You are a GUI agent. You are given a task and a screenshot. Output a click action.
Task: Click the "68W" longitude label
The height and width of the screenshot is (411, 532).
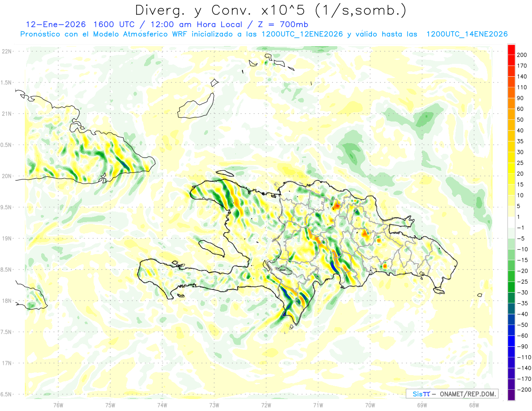[474, 405]
